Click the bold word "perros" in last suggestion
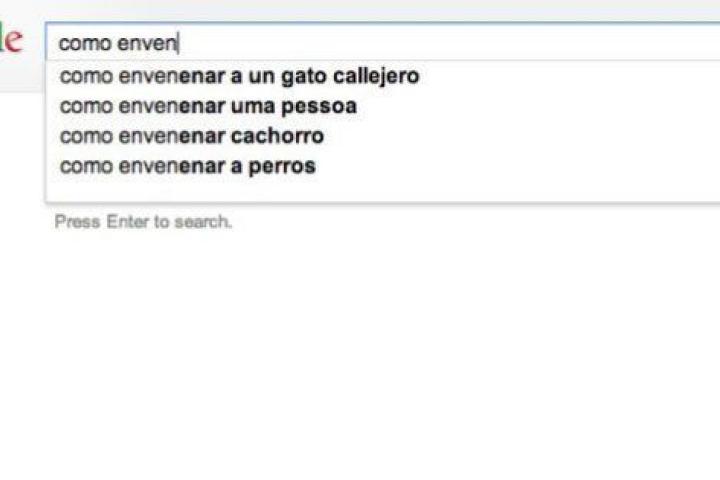The height and width of the screenshot is (480, 720). [x=282, y=166]
